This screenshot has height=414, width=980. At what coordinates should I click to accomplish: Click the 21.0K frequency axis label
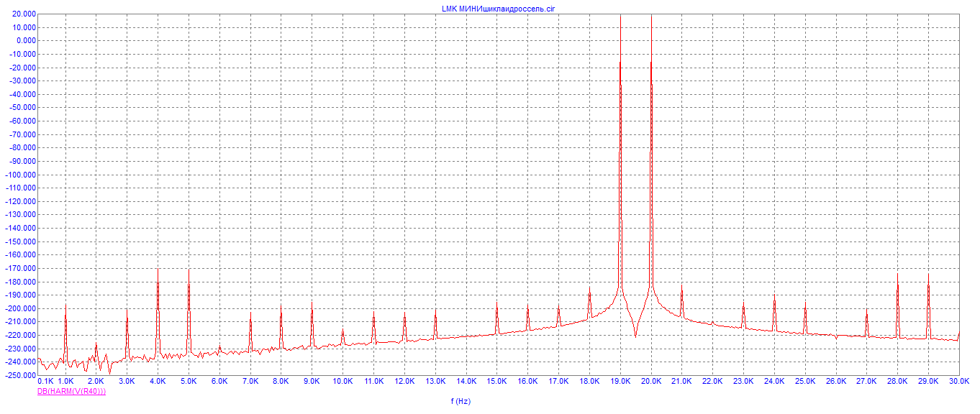(x=681, y=381)
